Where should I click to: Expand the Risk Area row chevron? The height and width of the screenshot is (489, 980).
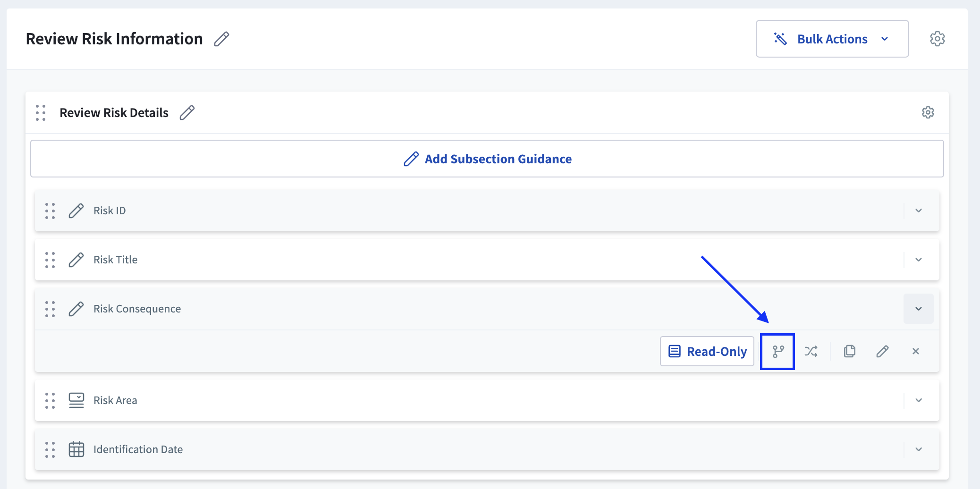[919, 400]
